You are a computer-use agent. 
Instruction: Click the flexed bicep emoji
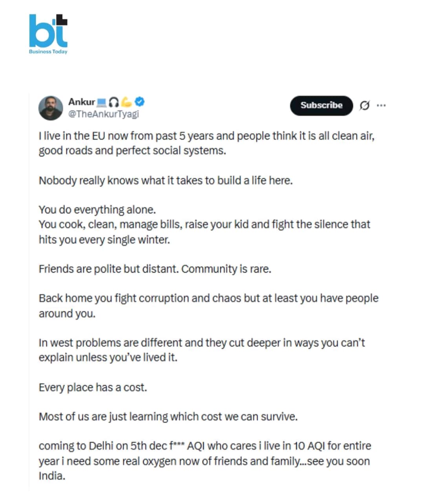coord(126,102)
